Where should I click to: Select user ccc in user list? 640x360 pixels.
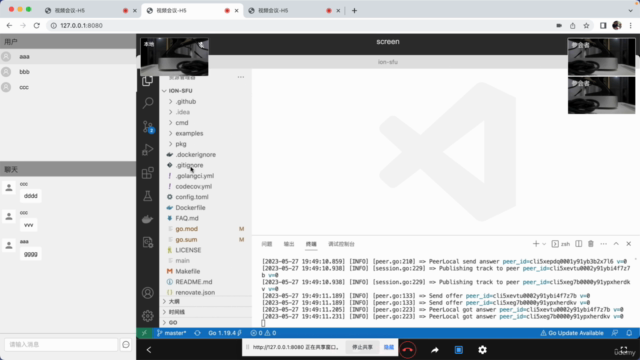[x=68, y=87]
